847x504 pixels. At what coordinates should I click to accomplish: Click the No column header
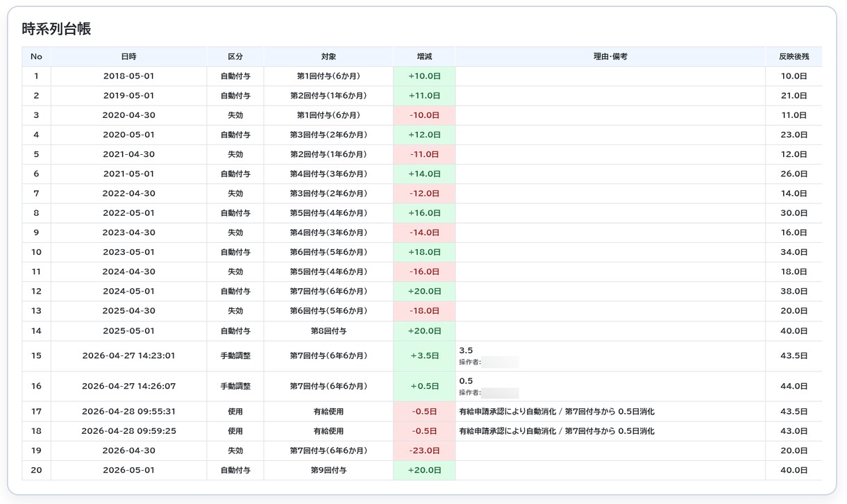point(36,56)
